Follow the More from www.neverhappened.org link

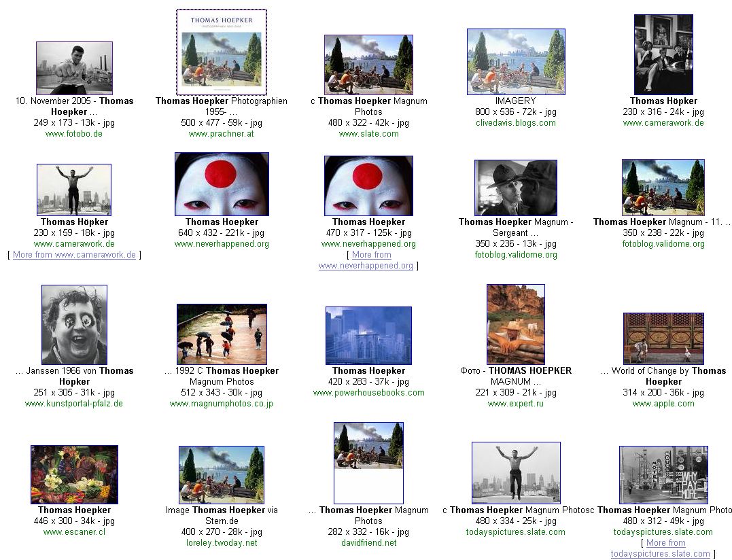click(x=368, y=260)
